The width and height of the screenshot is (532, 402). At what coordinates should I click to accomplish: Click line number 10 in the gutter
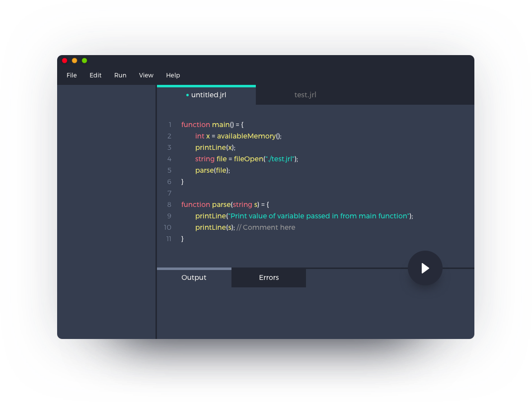pyautogui.click(x=167, y=227)
